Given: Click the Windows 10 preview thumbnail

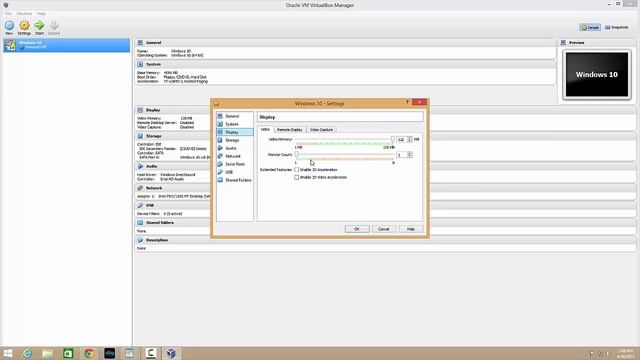Looking at the screenshot, I should click(x=597, y=75).
